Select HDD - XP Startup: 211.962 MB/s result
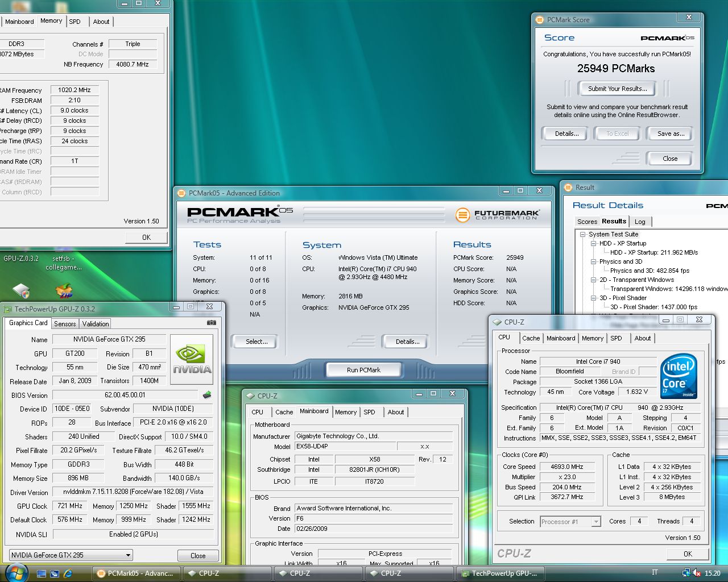 point(654,252)
